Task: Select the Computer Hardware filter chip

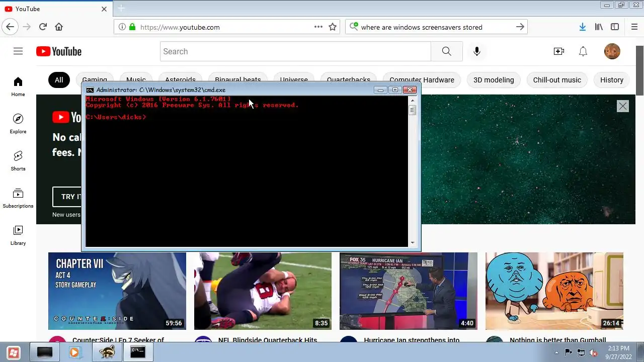Action: 422,80
